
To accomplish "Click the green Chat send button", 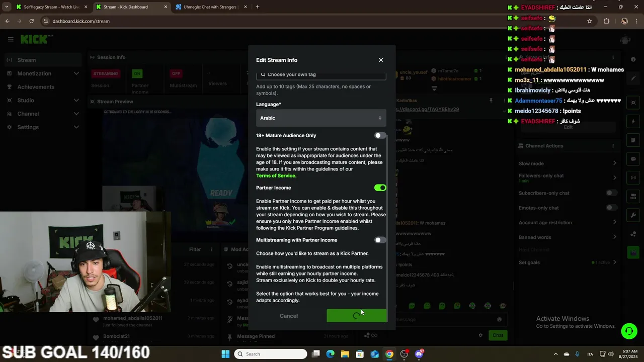I will (498, 335).
